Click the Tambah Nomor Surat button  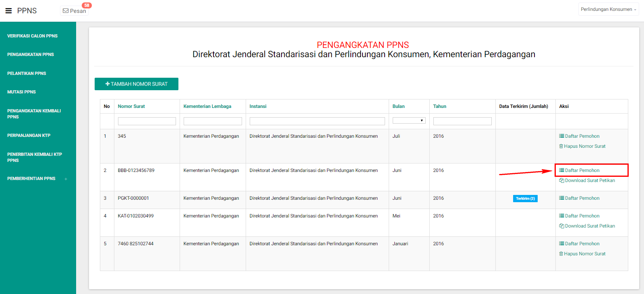136,84
